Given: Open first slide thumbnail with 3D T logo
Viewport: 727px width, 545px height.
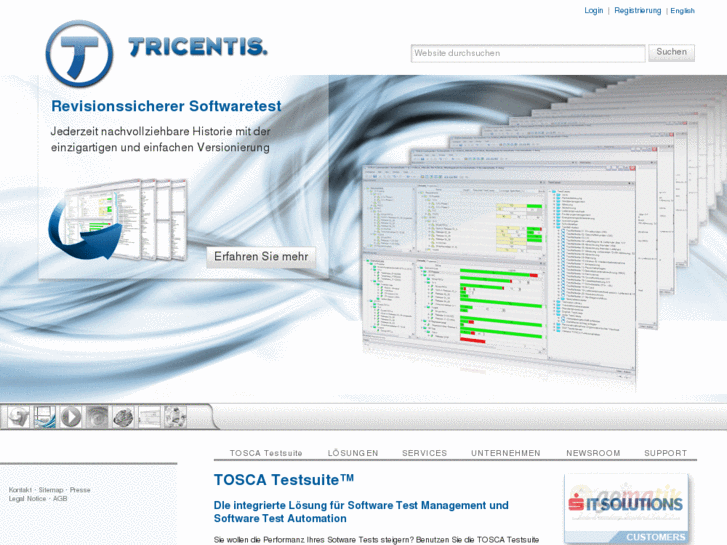Looking at the screenshot, I should 19,417.
